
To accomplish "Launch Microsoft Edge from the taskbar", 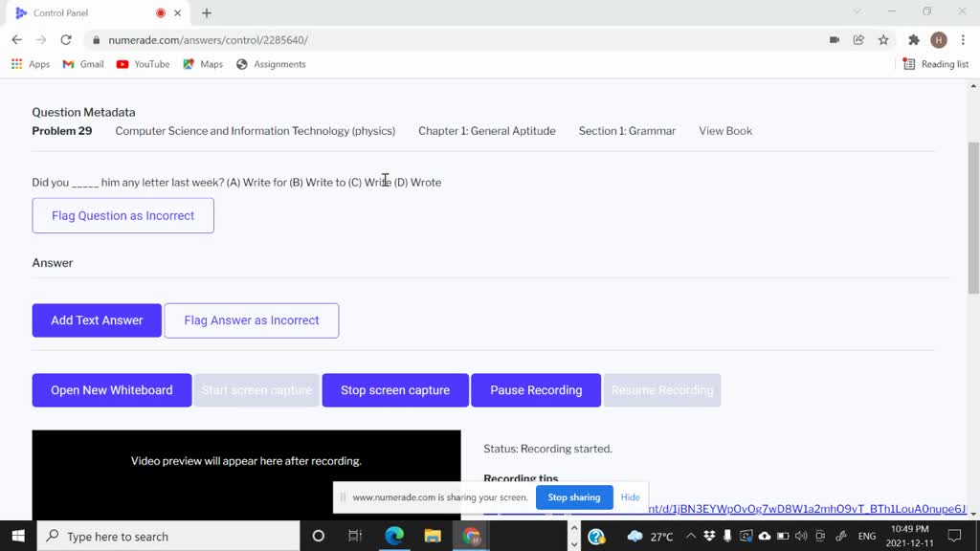I will pos(394,536).
